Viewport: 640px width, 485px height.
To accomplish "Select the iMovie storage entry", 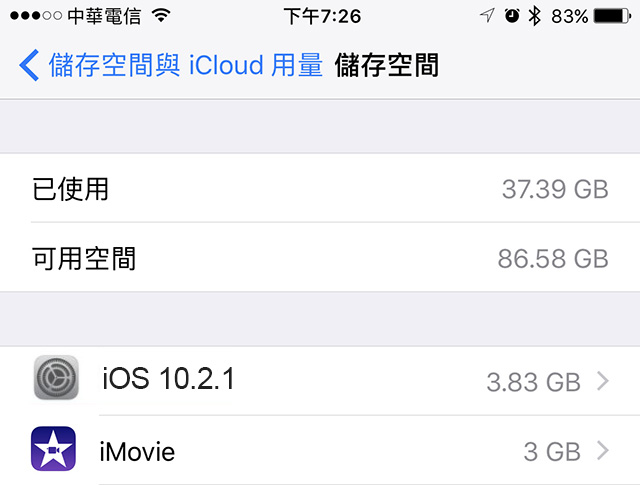I will coord(320,450).
